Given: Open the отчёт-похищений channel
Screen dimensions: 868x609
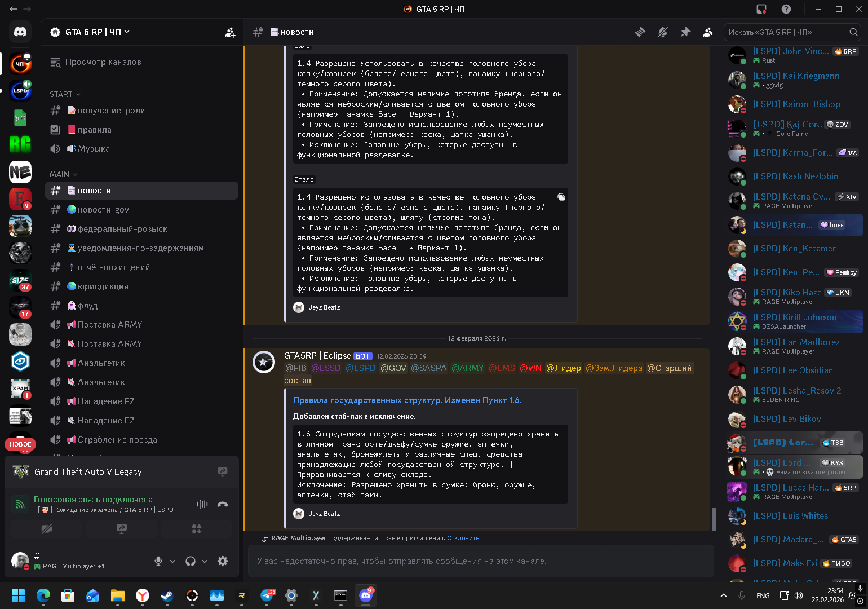Looking at the screenshot, I should point(141,267).
